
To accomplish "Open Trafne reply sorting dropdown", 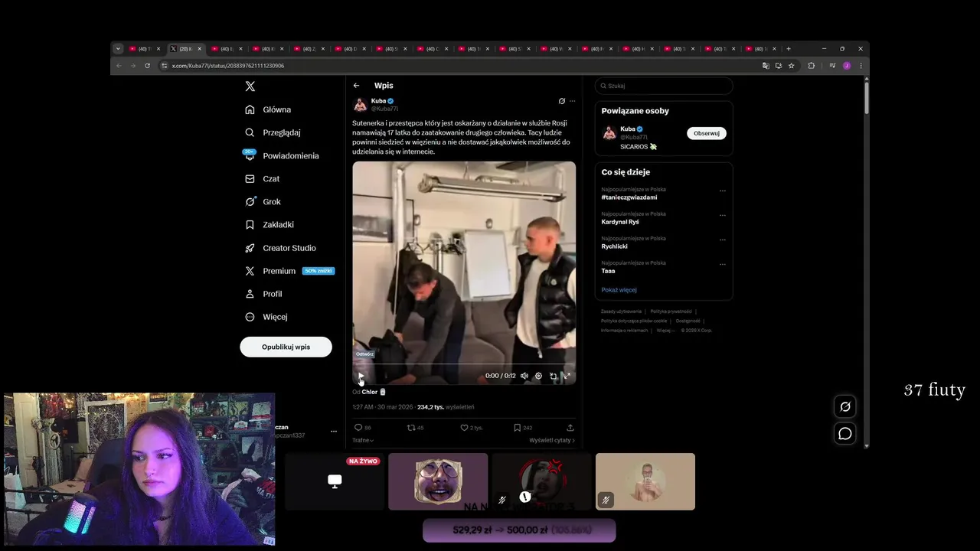I will (x=363, y=440).
